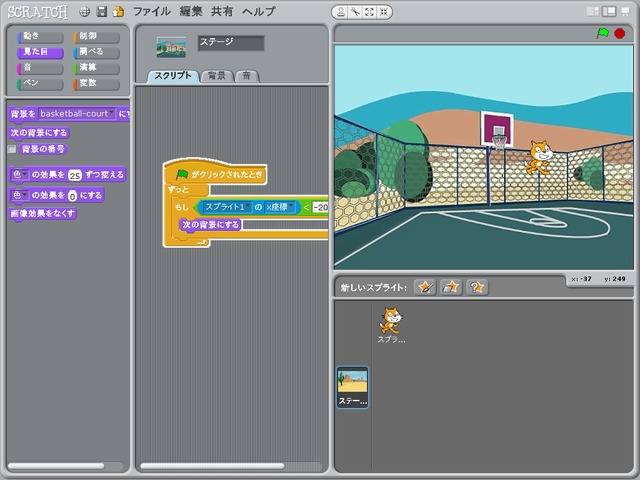The image size is (640, 480).
Task: Toggle the 背景の番号 checkbox
Action: coord(12,149)
